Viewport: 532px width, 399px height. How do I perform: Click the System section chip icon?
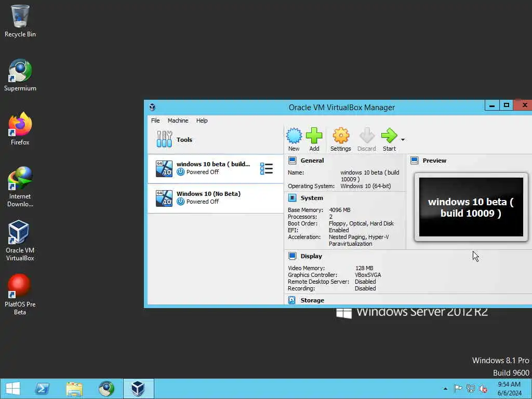[x=292, y=197]
